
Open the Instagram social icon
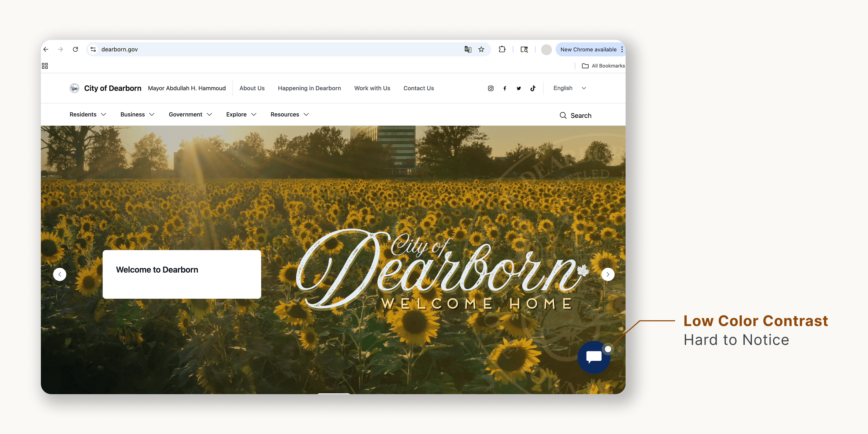491,88
